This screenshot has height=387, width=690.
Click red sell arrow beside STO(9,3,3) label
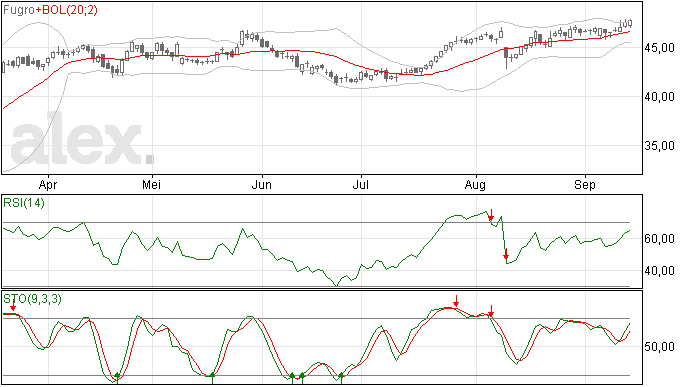click(13, 305)
